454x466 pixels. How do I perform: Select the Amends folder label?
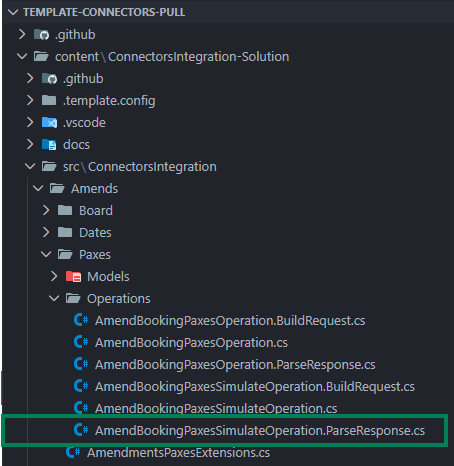[94, 189]
